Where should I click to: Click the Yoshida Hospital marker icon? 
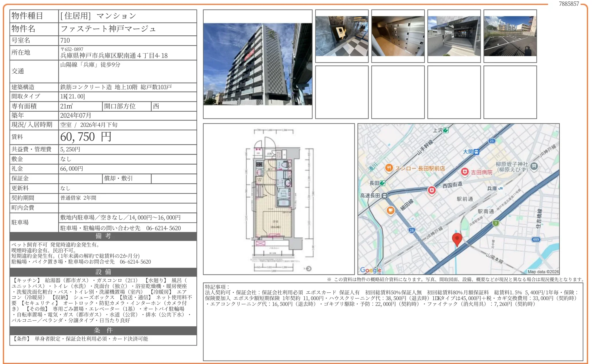tap(464, 172)
